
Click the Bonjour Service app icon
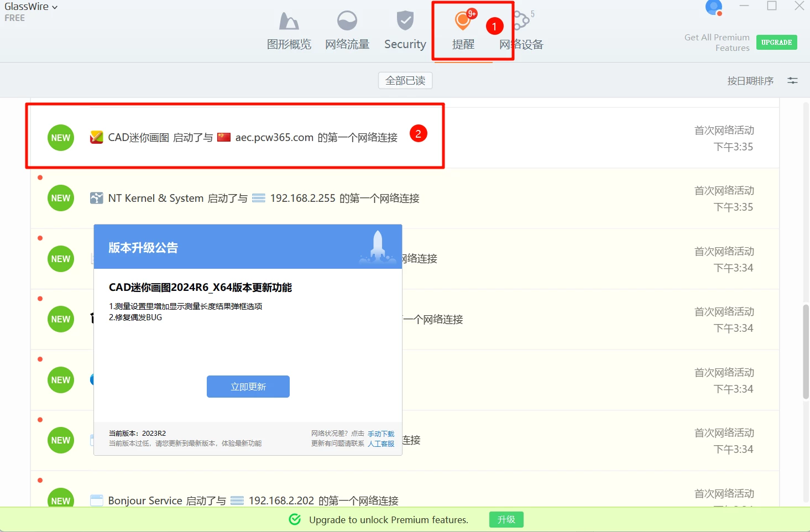(x=97, y=500)
